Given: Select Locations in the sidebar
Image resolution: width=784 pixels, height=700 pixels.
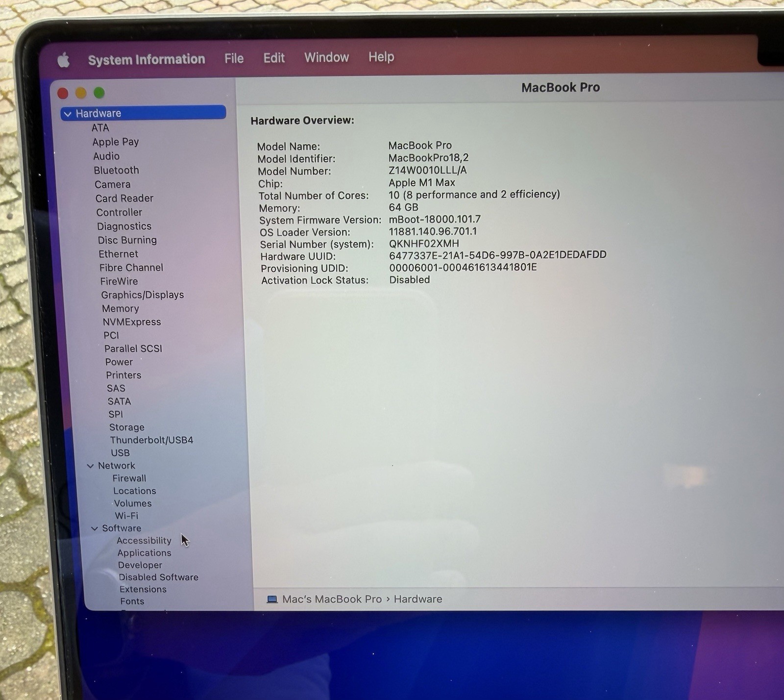Looking at the screenshot, I should (x=135, y=491).
